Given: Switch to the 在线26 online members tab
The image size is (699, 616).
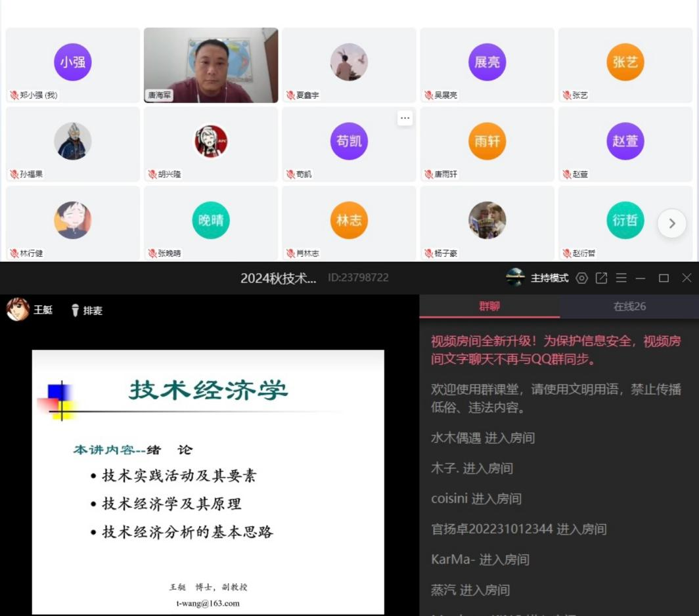Looking at the screenshot, I should tap(629, 306).
